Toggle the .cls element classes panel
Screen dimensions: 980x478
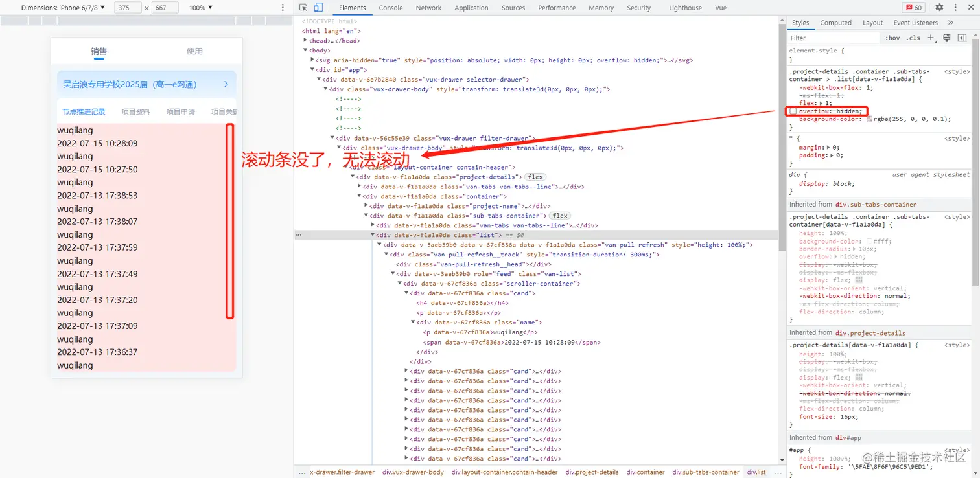tap(913, 38)
